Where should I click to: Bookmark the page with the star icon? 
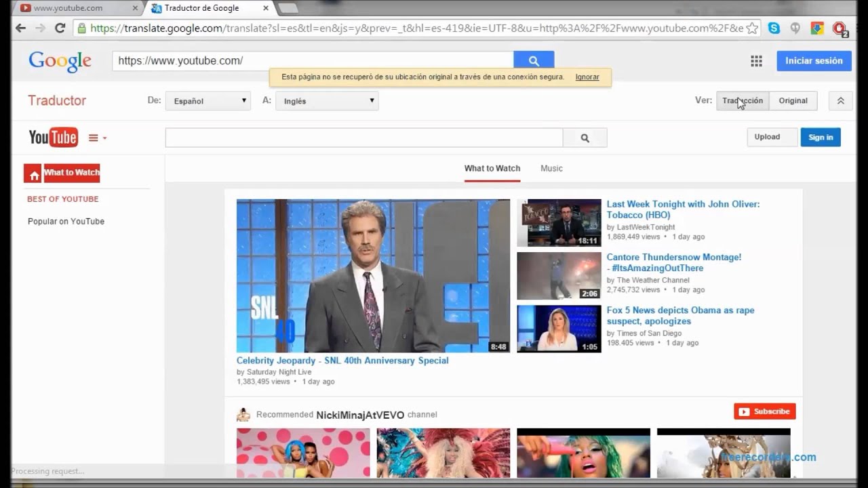tap(752, 28)
